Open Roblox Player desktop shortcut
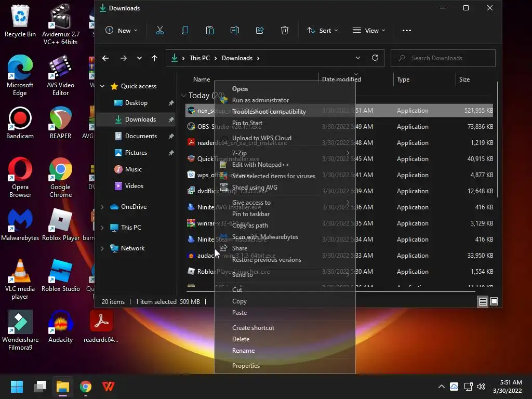This screenshot has width=532, height=399. 60,224
